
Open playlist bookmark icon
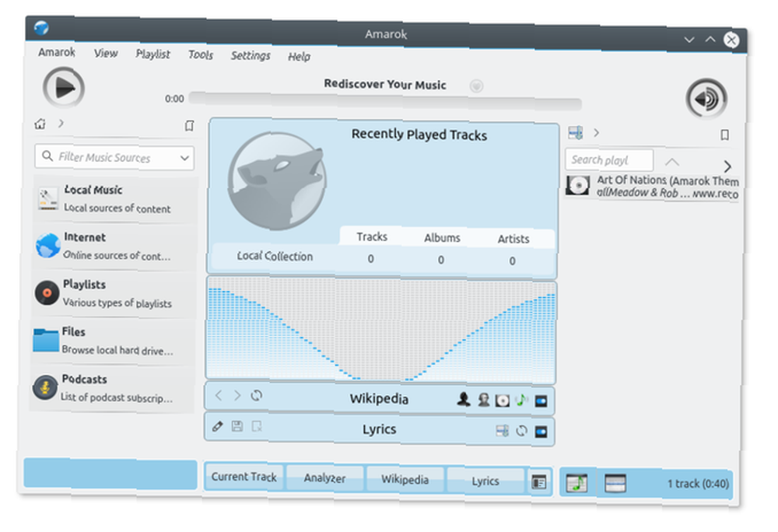(x=725, y=135)
